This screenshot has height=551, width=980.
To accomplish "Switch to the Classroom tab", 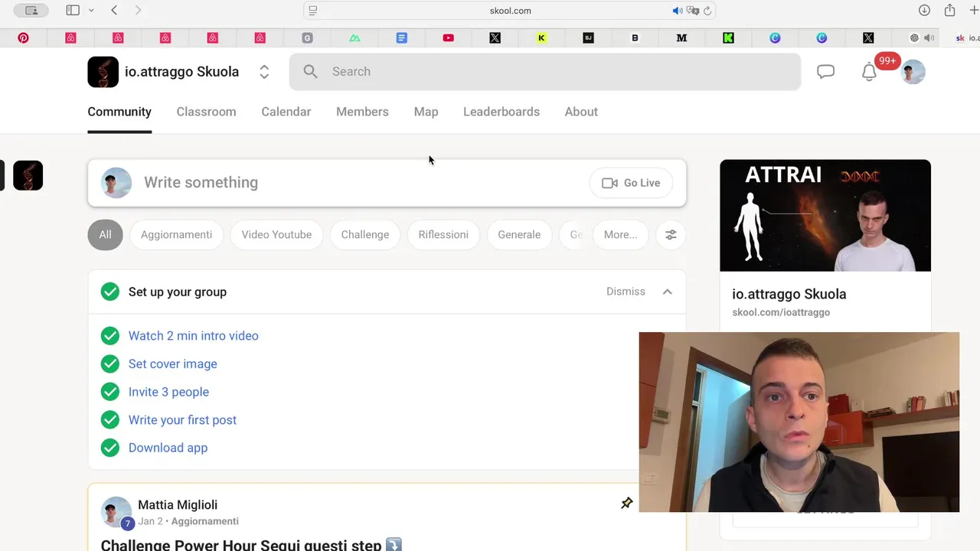I will point(206,112).
